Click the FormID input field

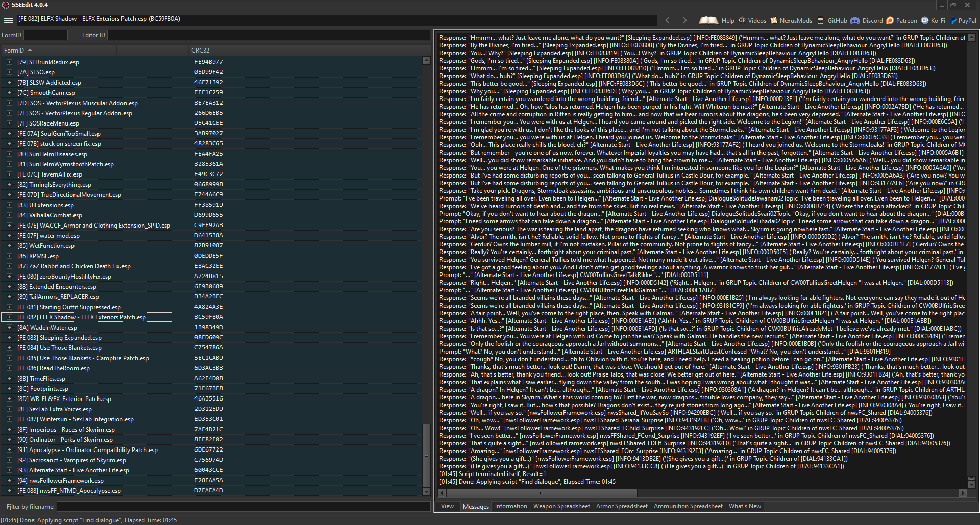pos(45,35)
